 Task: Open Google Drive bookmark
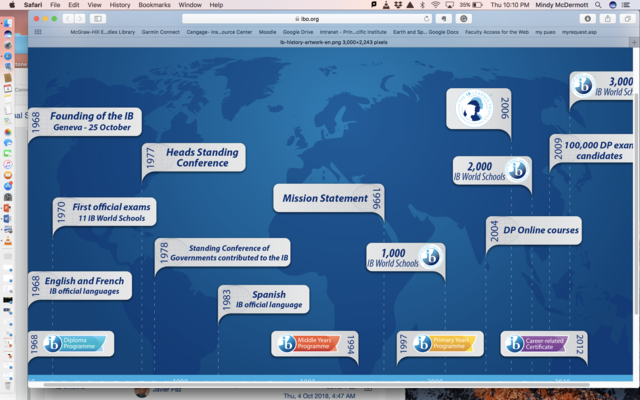pyautogui.click(x=298, y=32)
